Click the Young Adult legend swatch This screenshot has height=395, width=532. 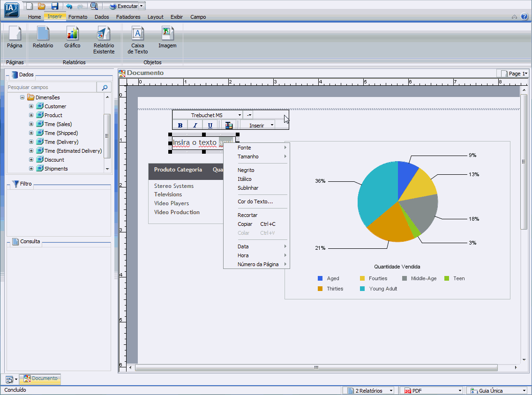362,289
